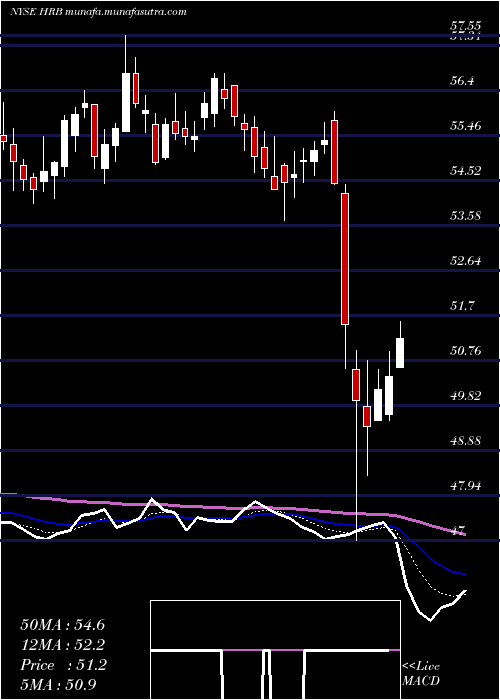500x700 pixels.
Task: Select the 54.52 price axis label
Action: pos(467,171)
